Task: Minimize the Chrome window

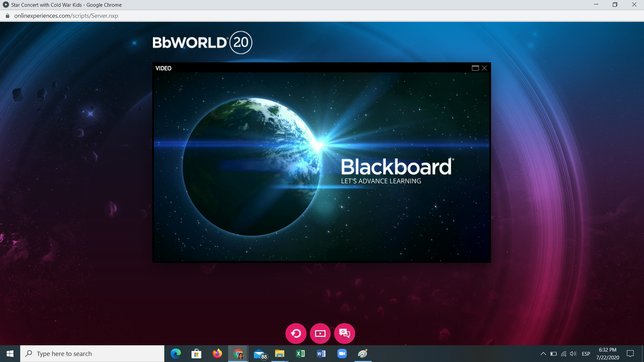Action: pos(596,5)
